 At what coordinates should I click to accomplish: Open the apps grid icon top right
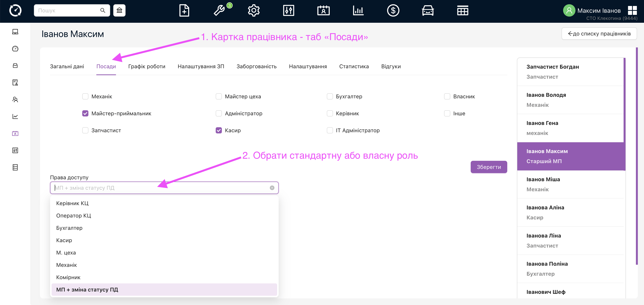pos(632,11)
